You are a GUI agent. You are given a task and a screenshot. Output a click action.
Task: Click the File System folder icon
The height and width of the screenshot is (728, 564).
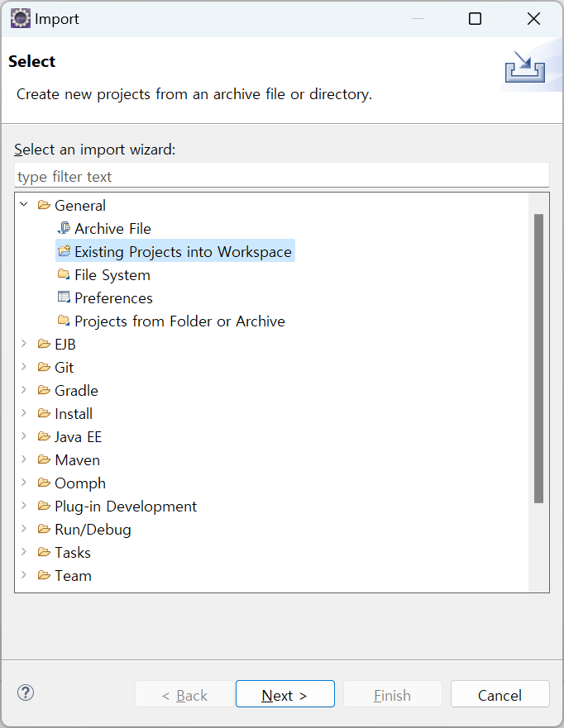[x=64, y=274]
